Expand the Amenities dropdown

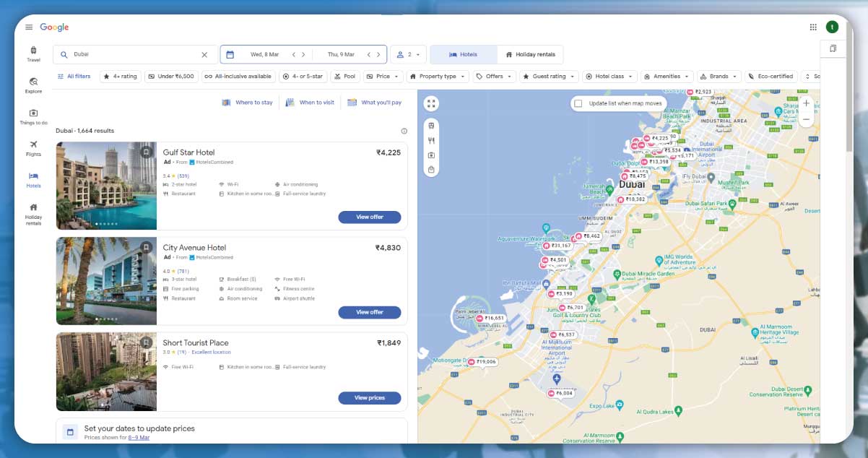pyautogui.click(x=667, y=77)
